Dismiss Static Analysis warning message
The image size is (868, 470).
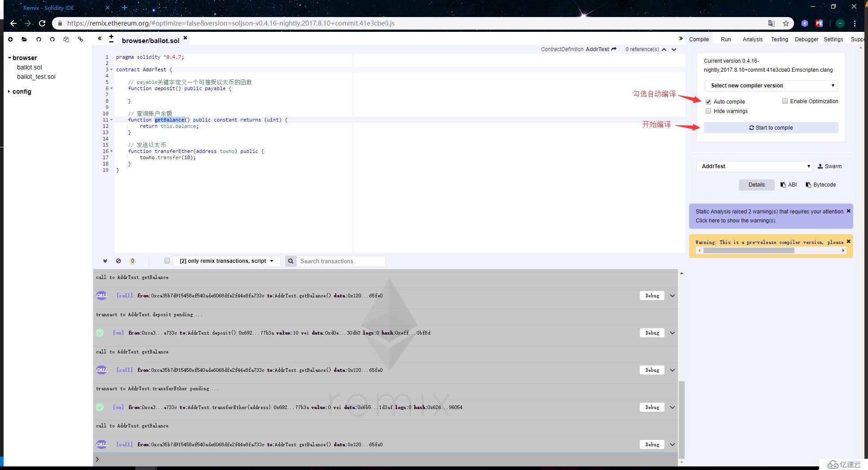click(848, 211)
